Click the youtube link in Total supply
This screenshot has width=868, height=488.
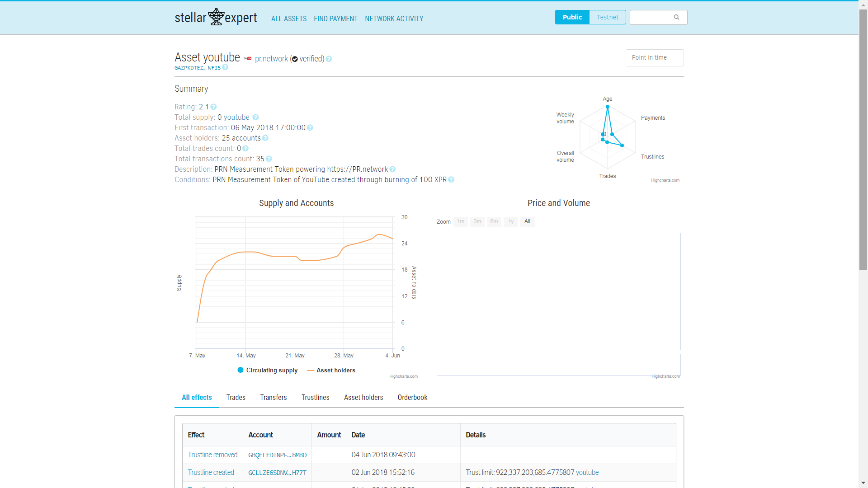236,117
